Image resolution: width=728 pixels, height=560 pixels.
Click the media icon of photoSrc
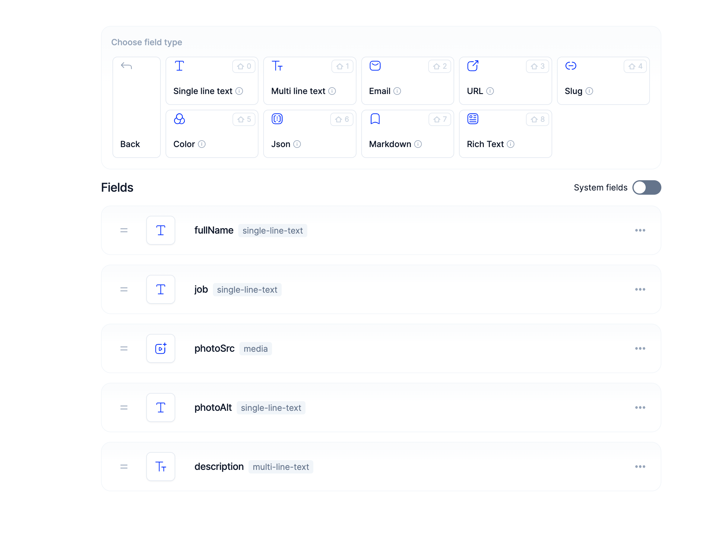(x=161, y=348)
